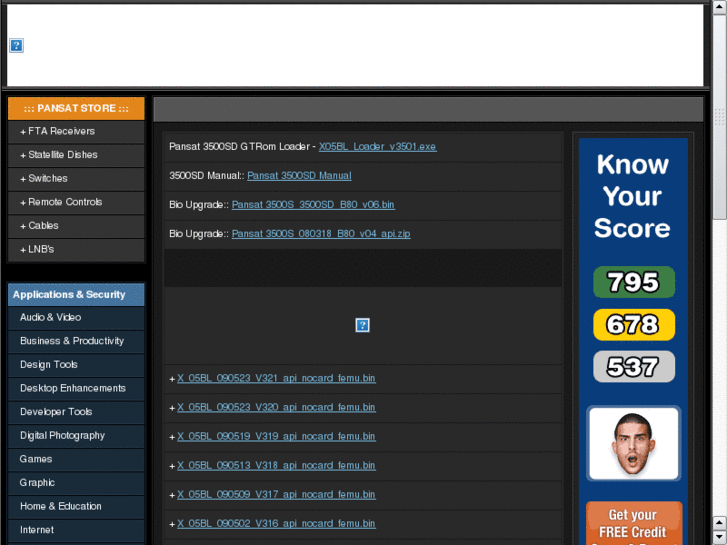Image resolution: width=727 pixels, height=545 pixels.
Task: Expand Remote Controls category
Action: pyautogui.click(x=76, y=203)
